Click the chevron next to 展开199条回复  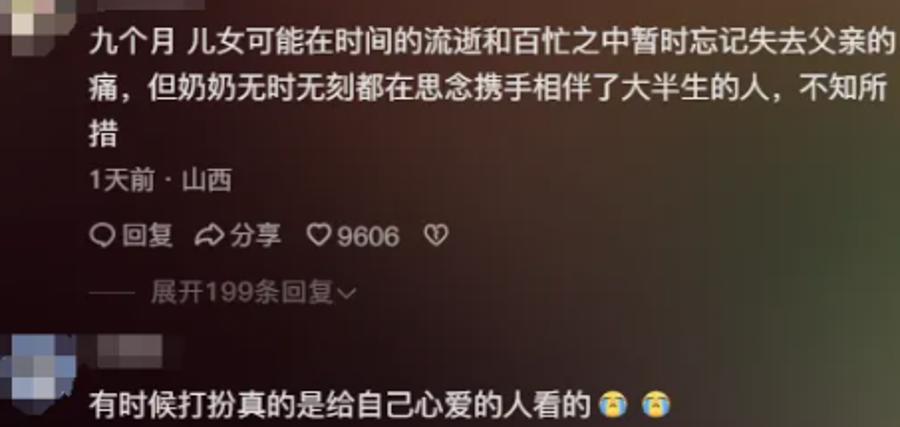(x=348, y=294)
